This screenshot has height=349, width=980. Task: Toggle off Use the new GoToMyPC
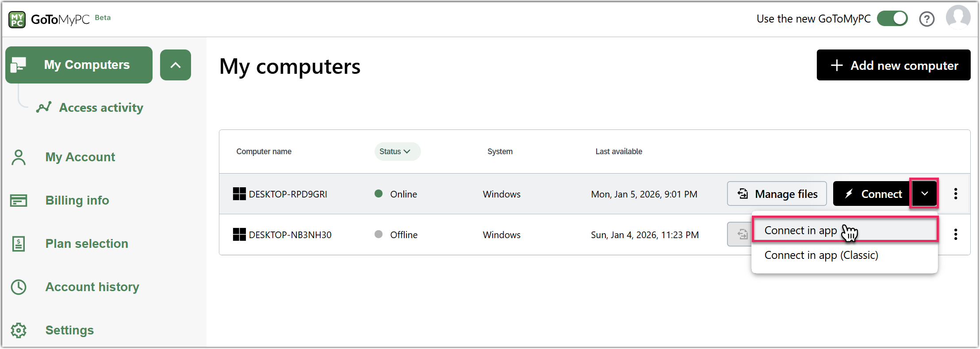[x=892, y=19]
